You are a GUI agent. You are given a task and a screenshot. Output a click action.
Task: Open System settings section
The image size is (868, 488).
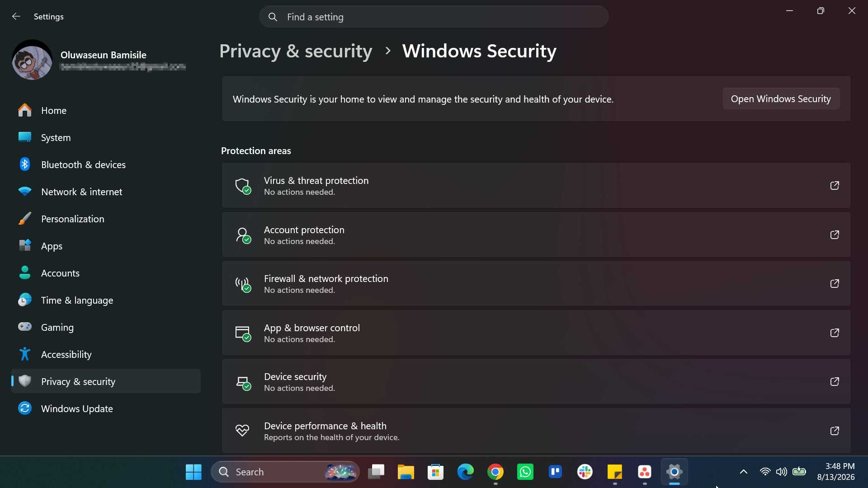106,137
